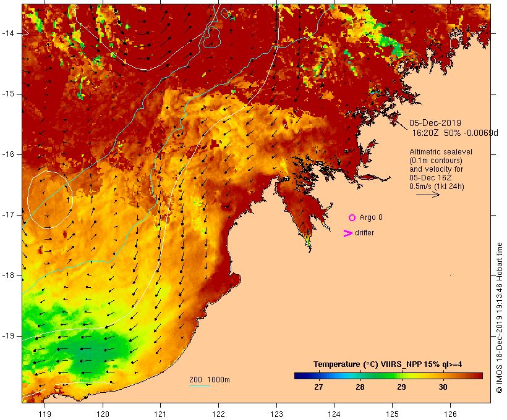Image resolution: width=507 pixels, height=420 pixels.
Task: Click the '0.5m/s (1kt 24h)' label
Action: click(x=437, y=187)
